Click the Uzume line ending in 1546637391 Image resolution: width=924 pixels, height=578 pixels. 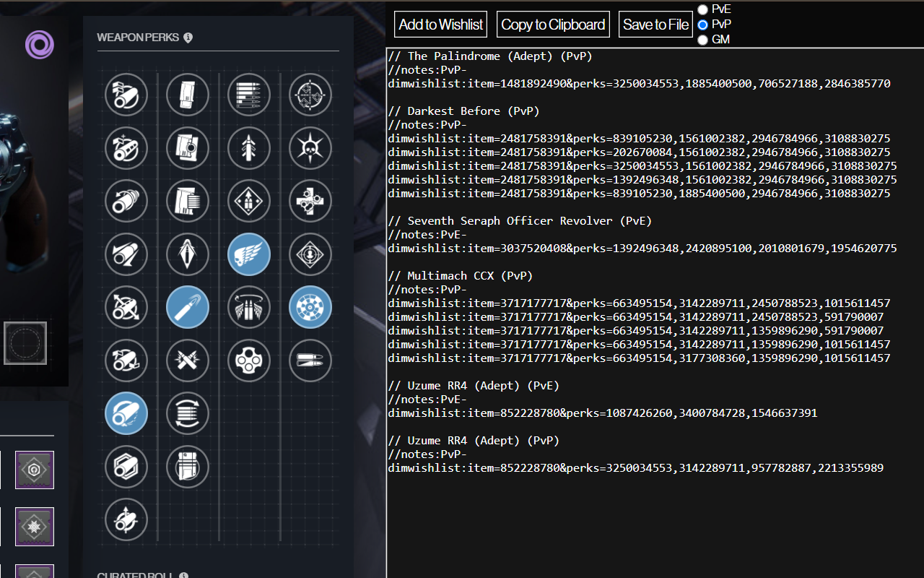pyautogui.click(x=603, y=413)
